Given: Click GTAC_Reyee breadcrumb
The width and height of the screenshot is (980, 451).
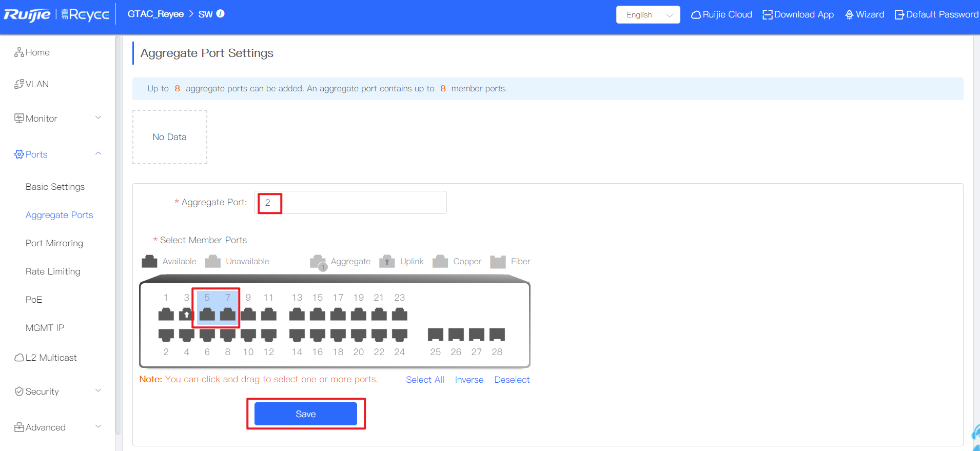Looking at the screenshot, I should [x=155, y=14].
